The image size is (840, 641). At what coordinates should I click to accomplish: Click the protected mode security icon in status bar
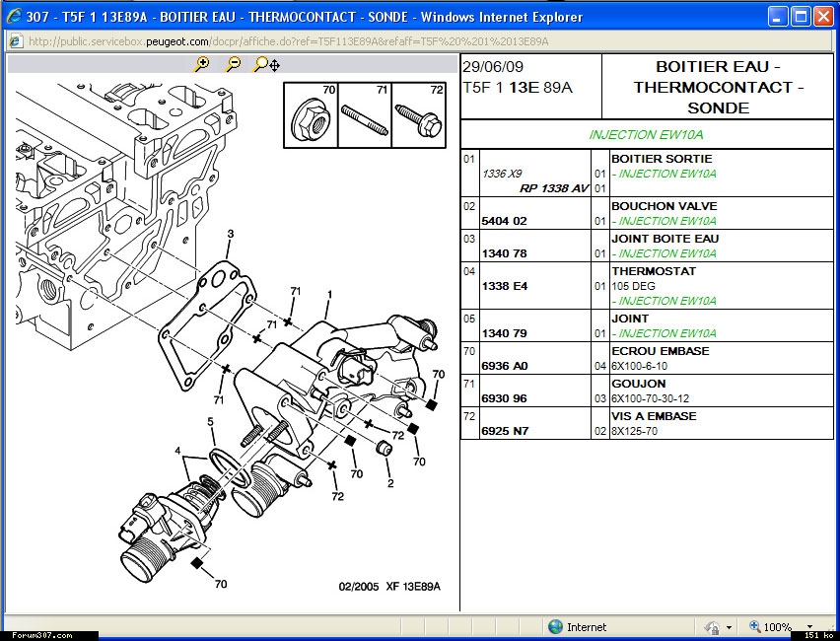coord(712,627)
